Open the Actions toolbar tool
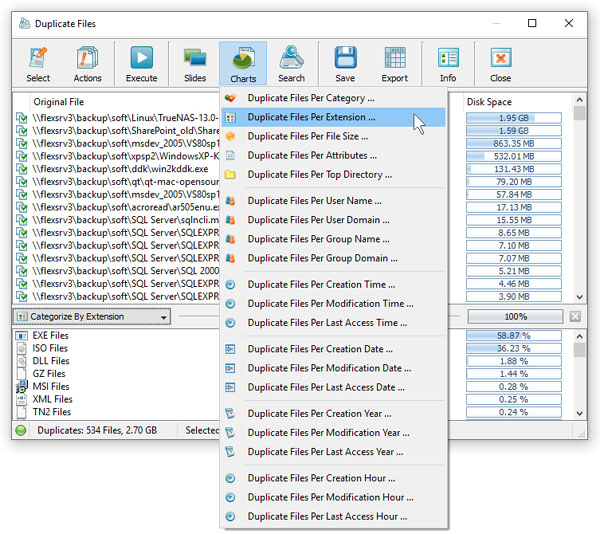This screenshot has height=534, width=600. coord(87,64)
